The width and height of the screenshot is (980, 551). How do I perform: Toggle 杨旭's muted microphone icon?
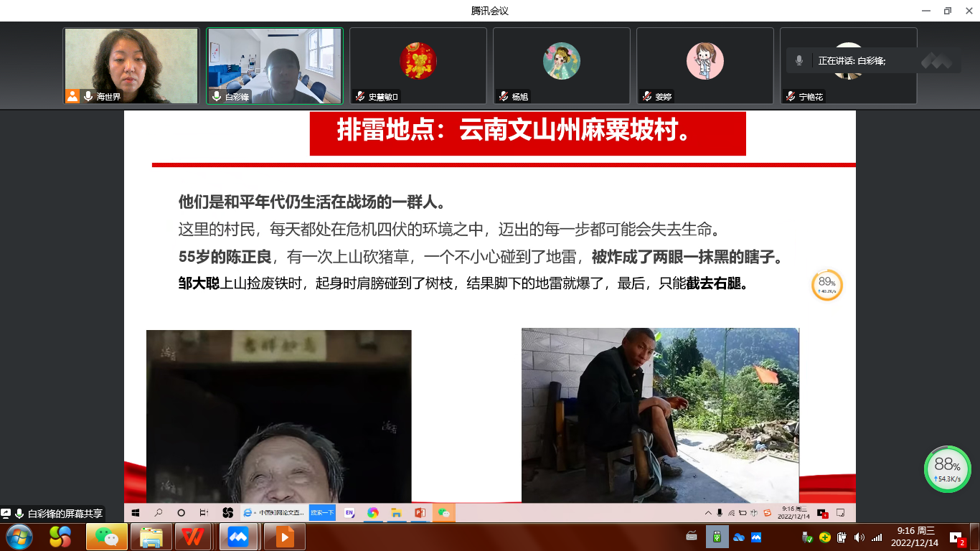(504, 96)
